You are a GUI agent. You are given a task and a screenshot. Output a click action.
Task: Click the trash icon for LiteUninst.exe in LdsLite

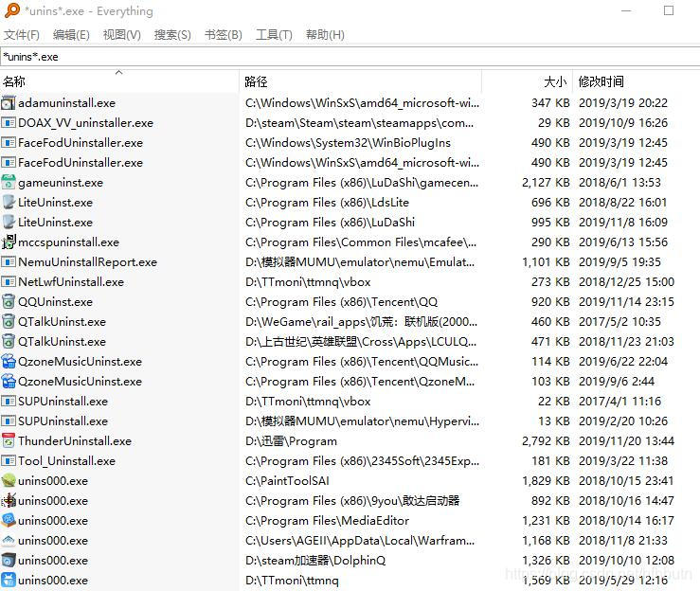coord(8,202)
